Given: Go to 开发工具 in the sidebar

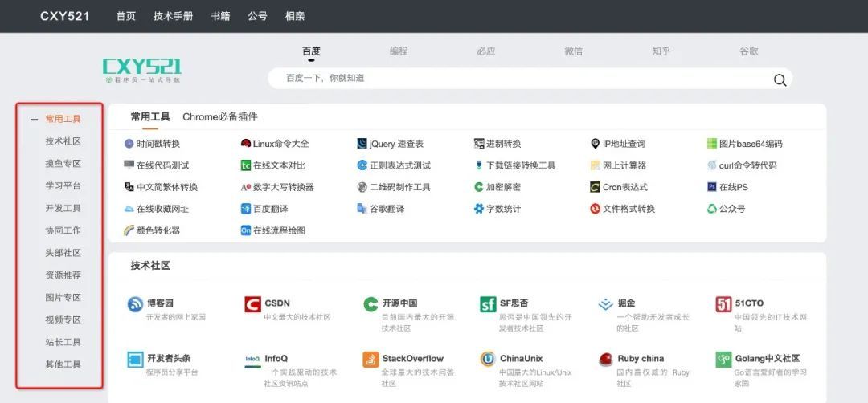Looking at the screenshot, I should click(63, 209).
